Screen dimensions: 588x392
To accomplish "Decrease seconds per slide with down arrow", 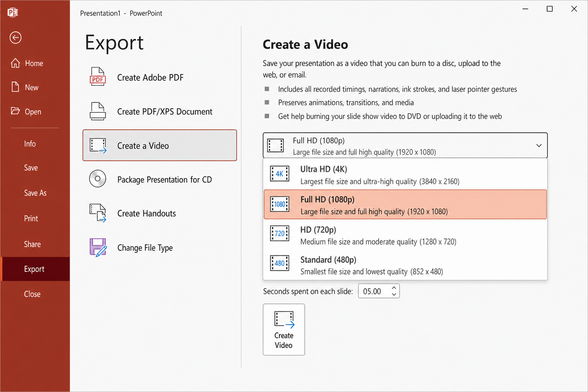I will pos(394,294).
